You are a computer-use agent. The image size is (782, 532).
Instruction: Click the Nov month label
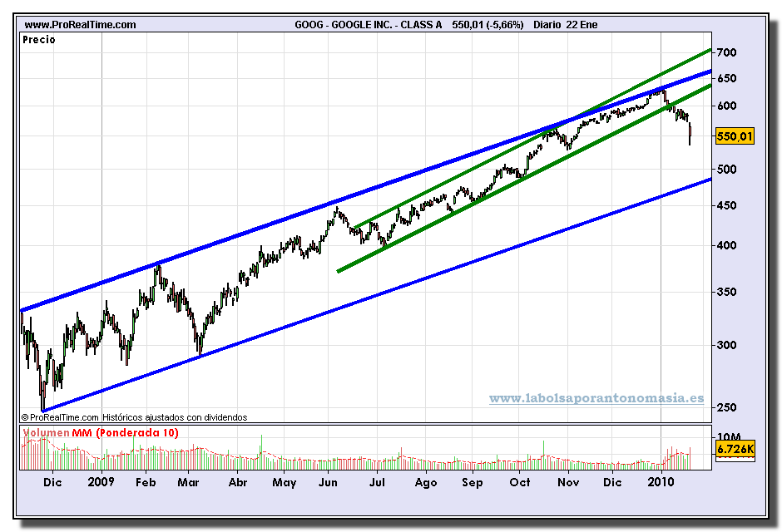pos(568,482)
